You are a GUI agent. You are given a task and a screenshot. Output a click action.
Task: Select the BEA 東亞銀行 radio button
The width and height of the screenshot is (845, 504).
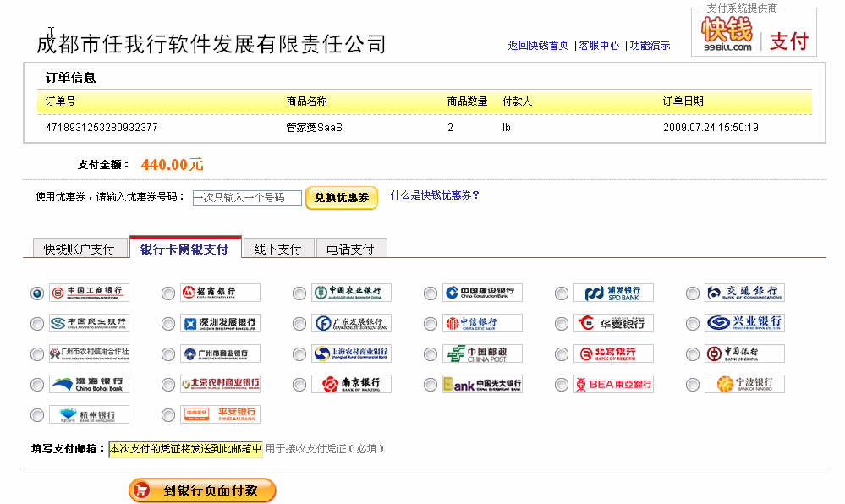pyautogui.click(x=562, y=385)
